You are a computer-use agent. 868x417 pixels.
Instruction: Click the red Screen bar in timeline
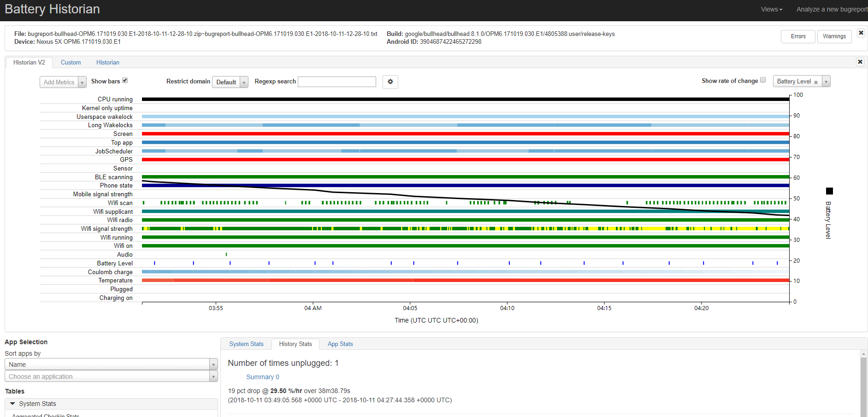(x=466, y=134)
